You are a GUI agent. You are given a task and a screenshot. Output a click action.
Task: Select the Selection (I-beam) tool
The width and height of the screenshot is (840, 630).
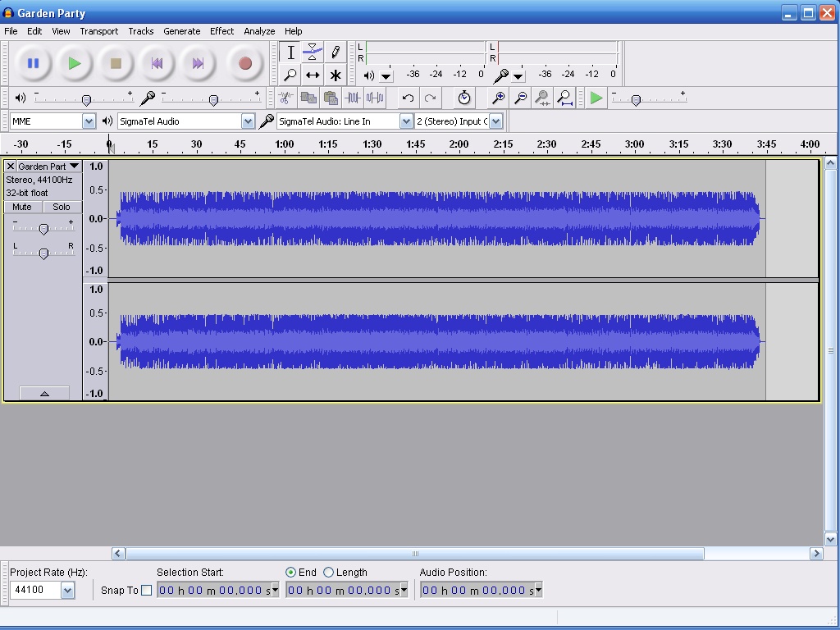coord(290,52)
